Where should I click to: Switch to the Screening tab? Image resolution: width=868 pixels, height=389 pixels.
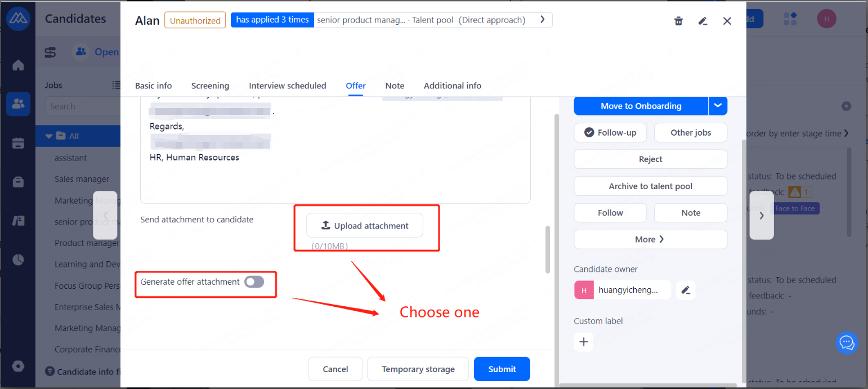(x=210, y=86)
